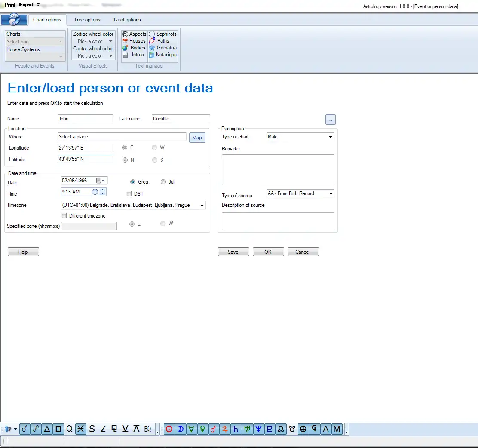Toggle the Mercury planet icon
This screenshot has width=478, height=448.
pyautogui.click(x=191, y=429)
